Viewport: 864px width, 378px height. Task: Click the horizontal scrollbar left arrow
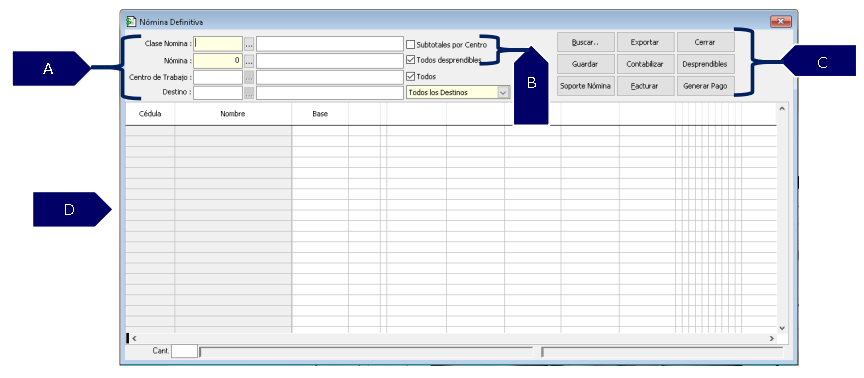133,338
